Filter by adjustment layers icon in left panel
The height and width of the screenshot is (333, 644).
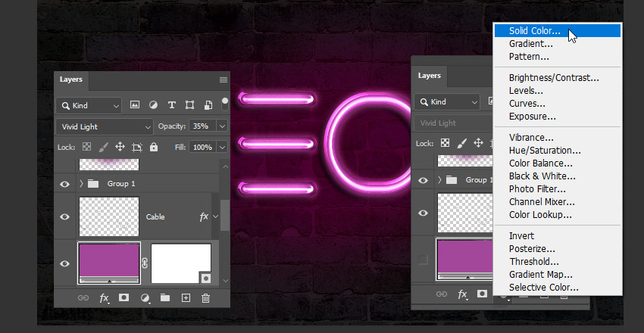(x=153, y=105)
